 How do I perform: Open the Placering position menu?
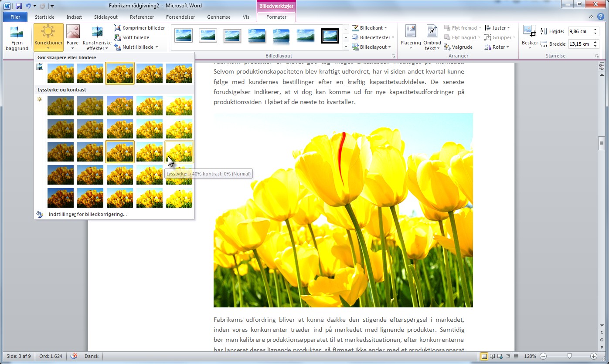click(x=410, y=38)
